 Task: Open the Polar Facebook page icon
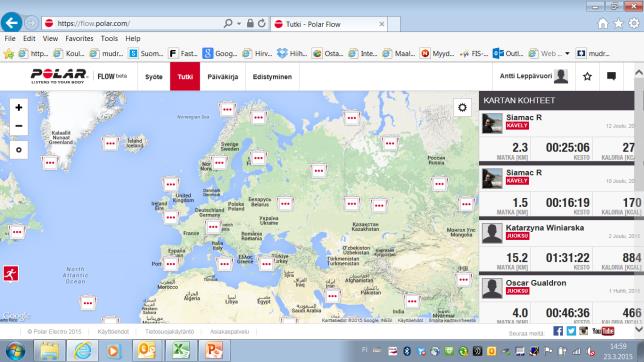point(558,331)
